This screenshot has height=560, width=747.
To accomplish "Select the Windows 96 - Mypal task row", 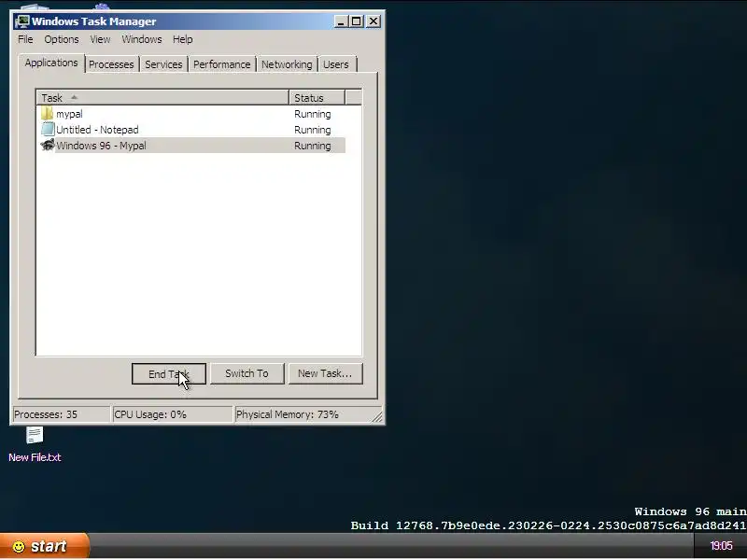I will [193, 146].
